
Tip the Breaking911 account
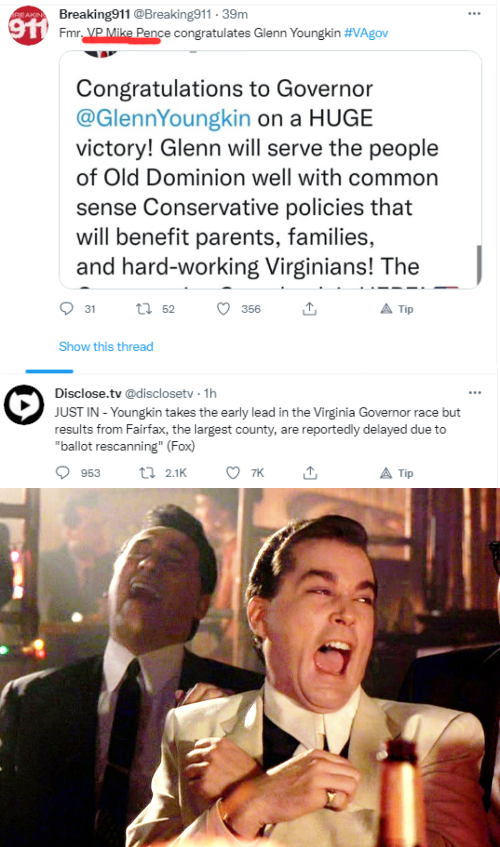[397, 308]
